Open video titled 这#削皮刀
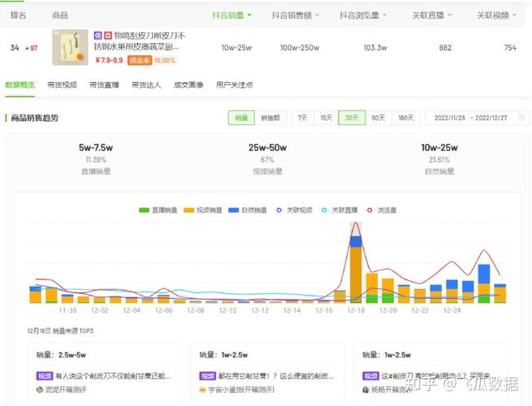This screenshot has height=406, width=532. 436,376
